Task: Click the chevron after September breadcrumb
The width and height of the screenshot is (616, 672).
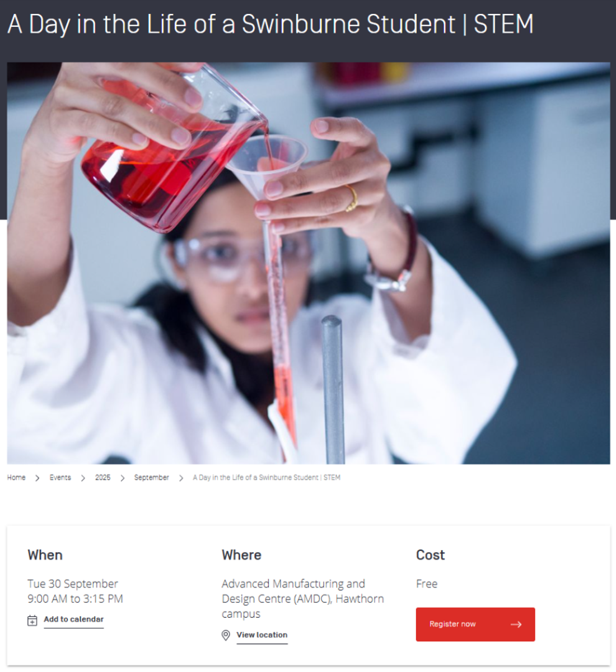Action: [181, 478]
